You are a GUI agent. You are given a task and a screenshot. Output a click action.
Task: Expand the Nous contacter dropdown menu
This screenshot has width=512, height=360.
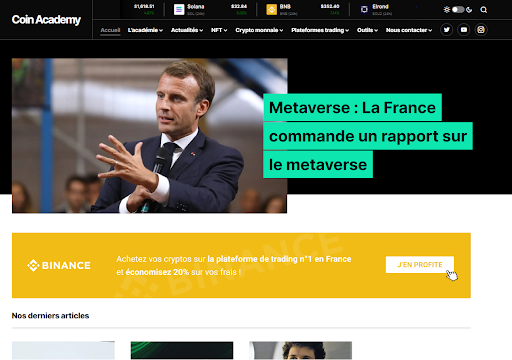tap(409, 30)
